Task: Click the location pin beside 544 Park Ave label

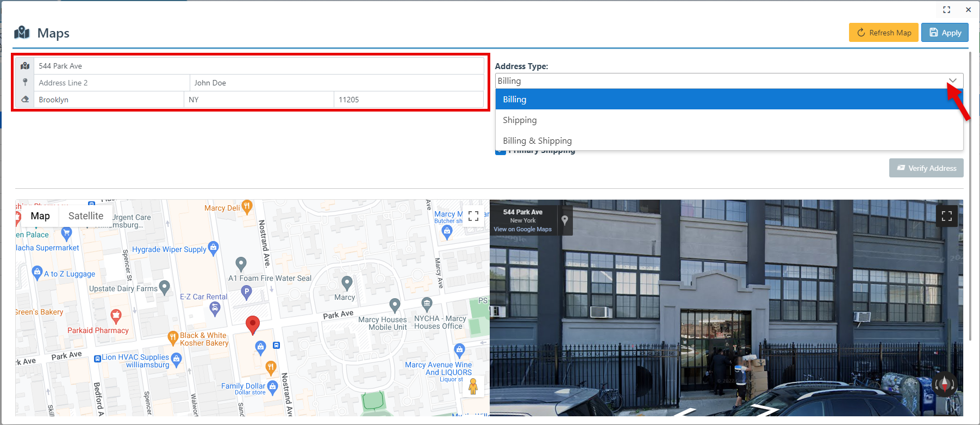Action: pyautogui.click(x=565, y=220)
